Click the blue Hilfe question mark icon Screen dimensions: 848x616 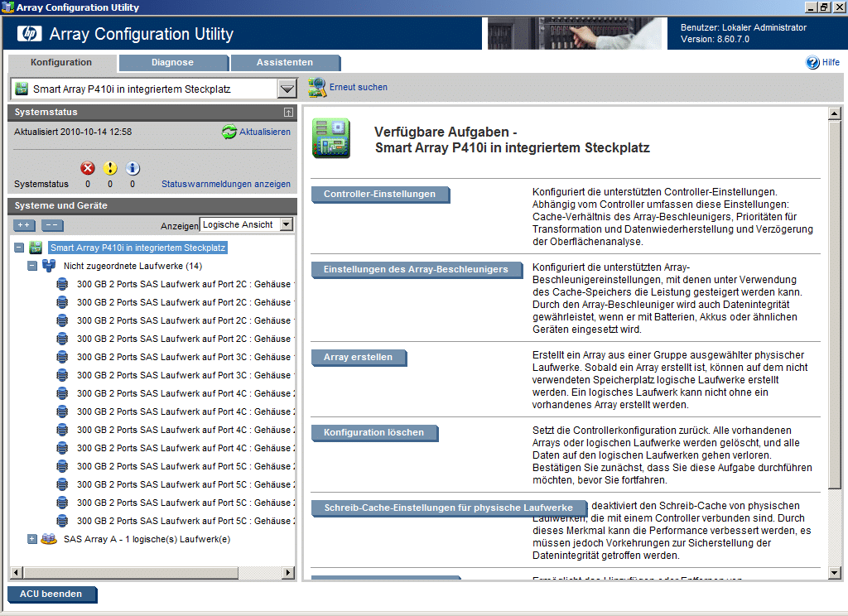[812, 63]
